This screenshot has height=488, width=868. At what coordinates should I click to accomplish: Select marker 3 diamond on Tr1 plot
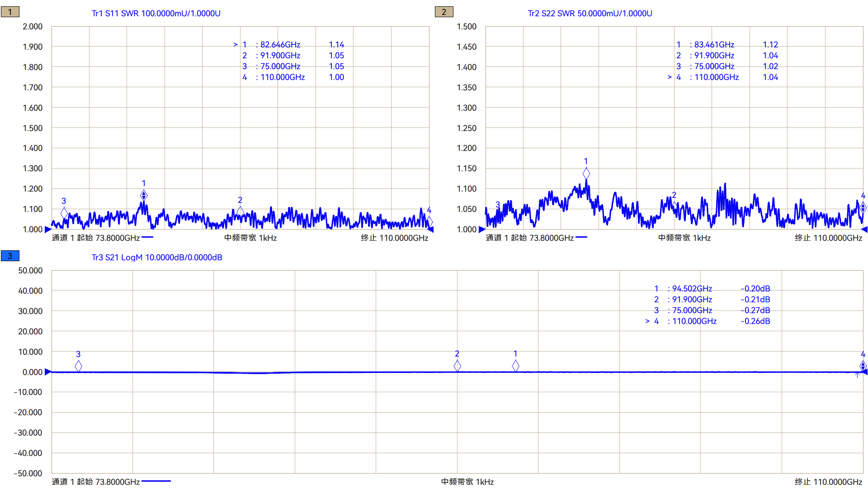(x=64, y=213)
